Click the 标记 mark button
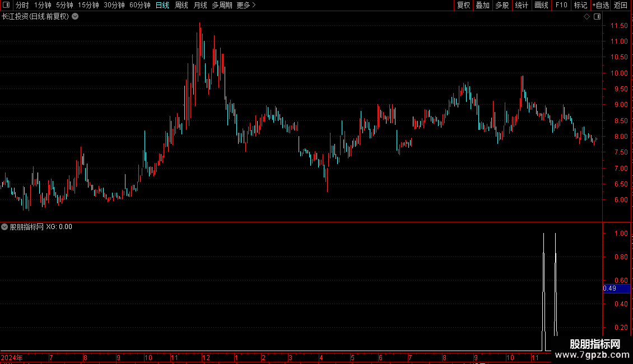633x364 pixels. coord(580,5)
